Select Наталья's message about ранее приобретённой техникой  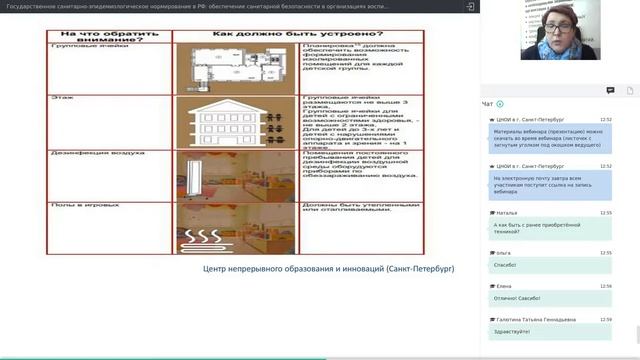coord(550,229)
